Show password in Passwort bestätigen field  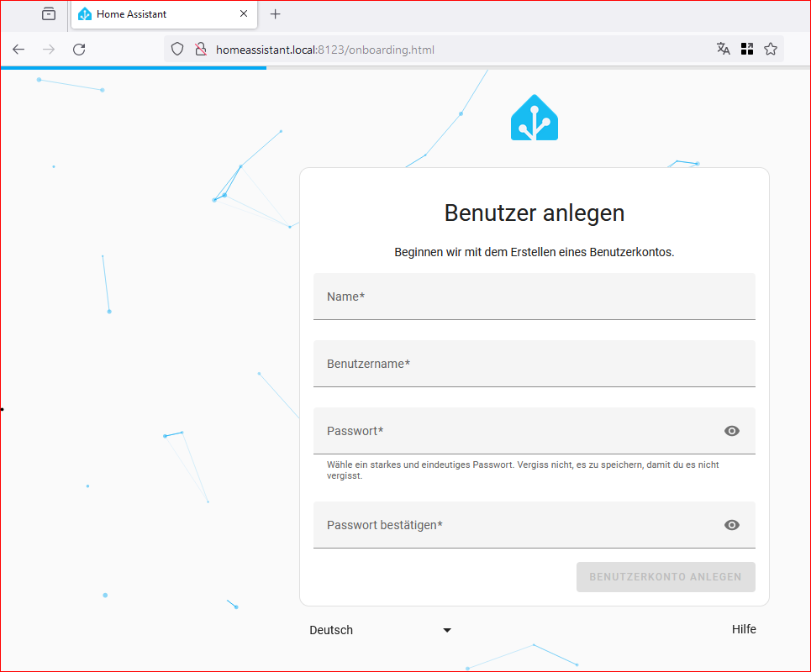click(732, 525)
